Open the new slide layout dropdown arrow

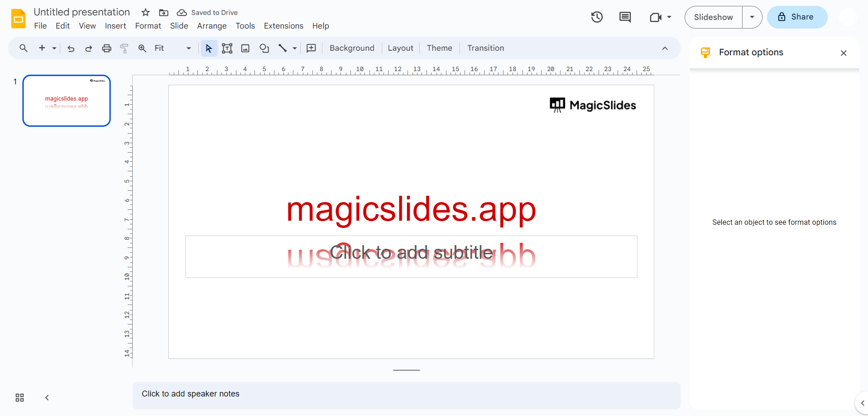click(54, 48)
